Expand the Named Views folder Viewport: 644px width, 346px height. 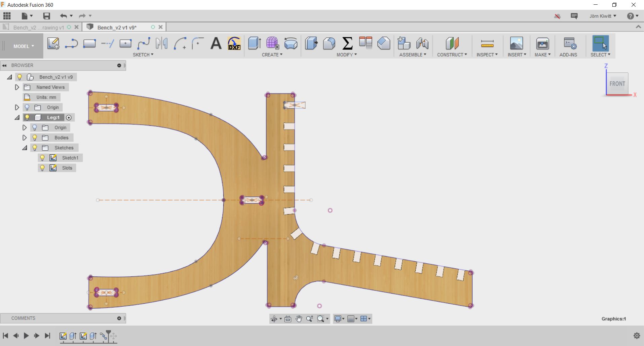[x=17, y=87]
